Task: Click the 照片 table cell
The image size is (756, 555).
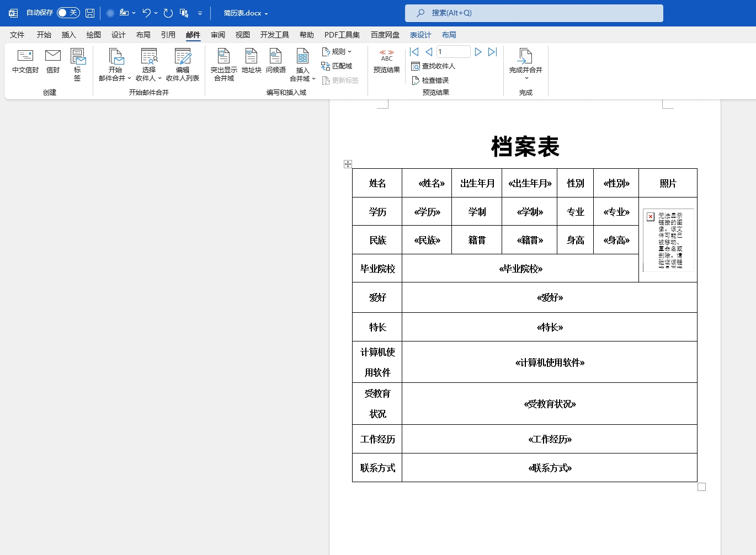Action: [668, 183]
